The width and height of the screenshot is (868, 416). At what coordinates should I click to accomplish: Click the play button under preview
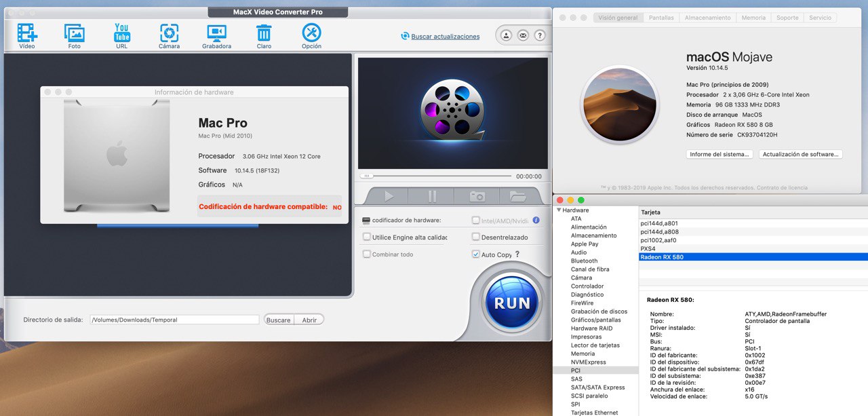click(389, 196)
